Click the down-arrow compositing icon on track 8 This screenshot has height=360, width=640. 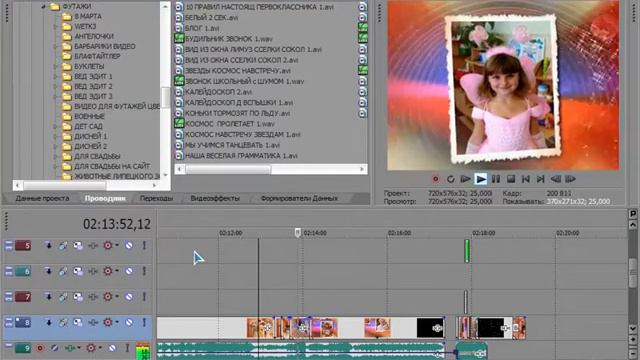48,323
